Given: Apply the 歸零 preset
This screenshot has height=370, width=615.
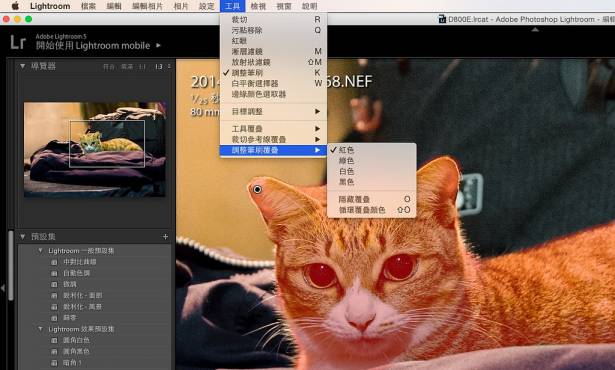Looking at the screenshot, I should 70,318.
